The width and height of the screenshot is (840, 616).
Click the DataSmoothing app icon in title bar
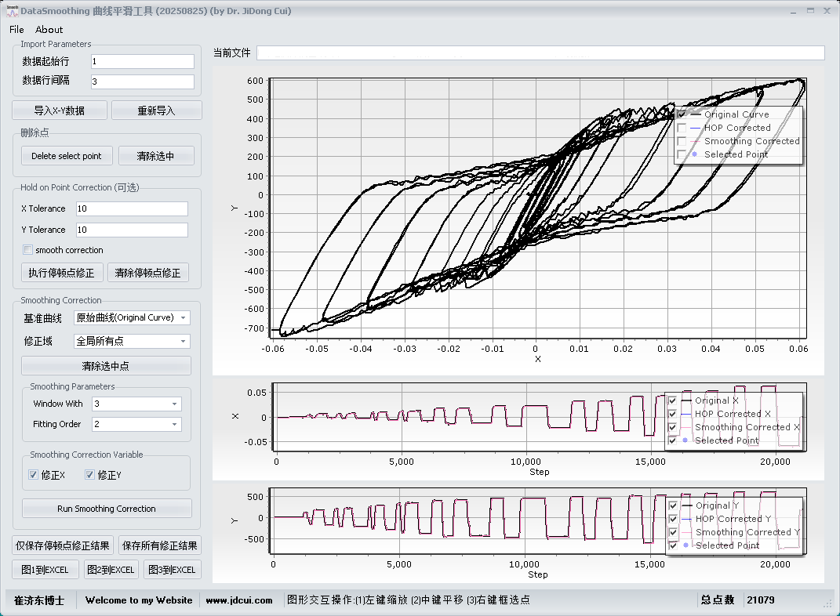coord(12,11)
